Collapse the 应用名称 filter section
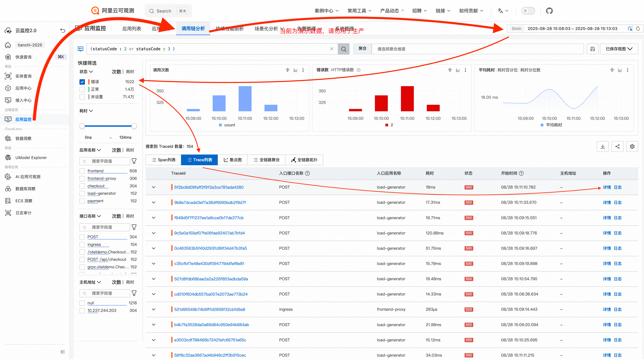 coord(90,150)
